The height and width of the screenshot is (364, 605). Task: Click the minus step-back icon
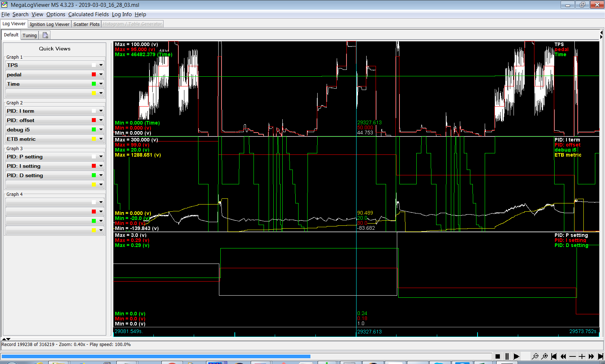tap(573, 356)
